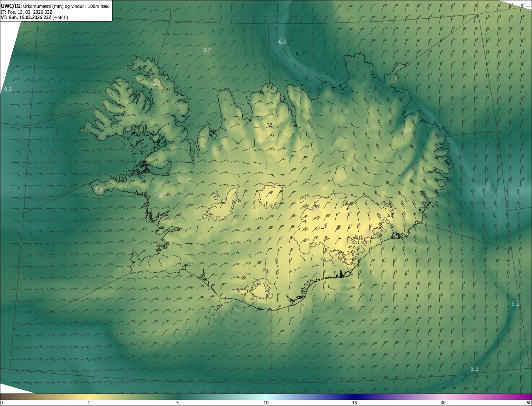Viewport: 532px width, 406px height.
Task: Pick the magenta end of the color scale
Action: click(526, 396)
